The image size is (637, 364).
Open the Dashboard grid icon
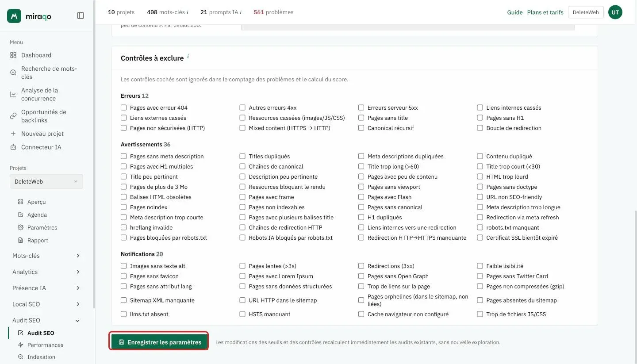click(13, 55)
